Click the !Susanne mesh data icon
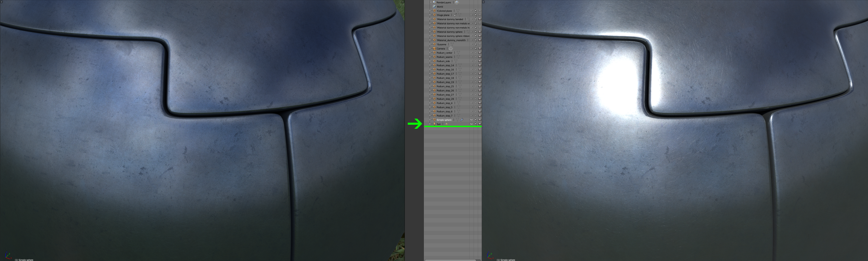Viewport: 868px width, 261px height. (x=452, y=44)
